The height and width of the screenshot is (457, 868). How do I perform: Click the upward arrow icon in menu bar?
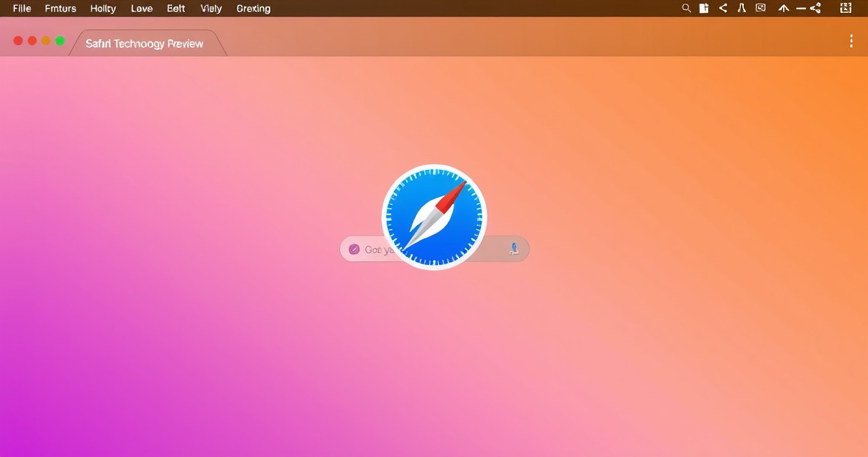(x=784, y=9)
